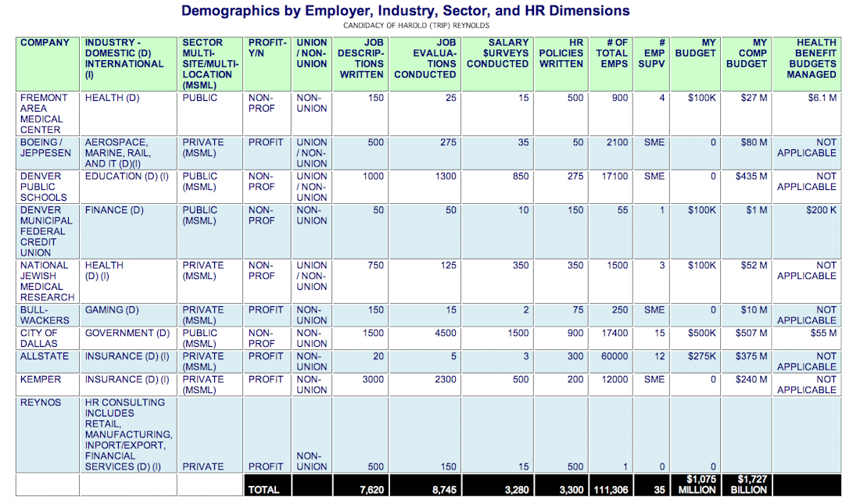Select the EDUCATION (D) (I) industry cell
This screenshot has height=504, width=860.
(x=128, y=187)
